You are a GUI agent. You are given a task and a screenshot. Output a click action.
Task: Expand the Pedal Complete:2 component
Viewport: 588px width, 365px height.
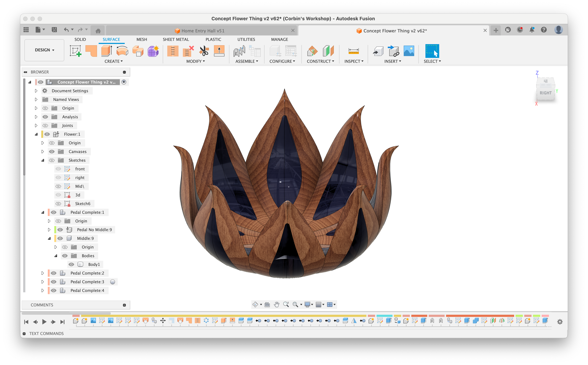[x=43, y=273]
